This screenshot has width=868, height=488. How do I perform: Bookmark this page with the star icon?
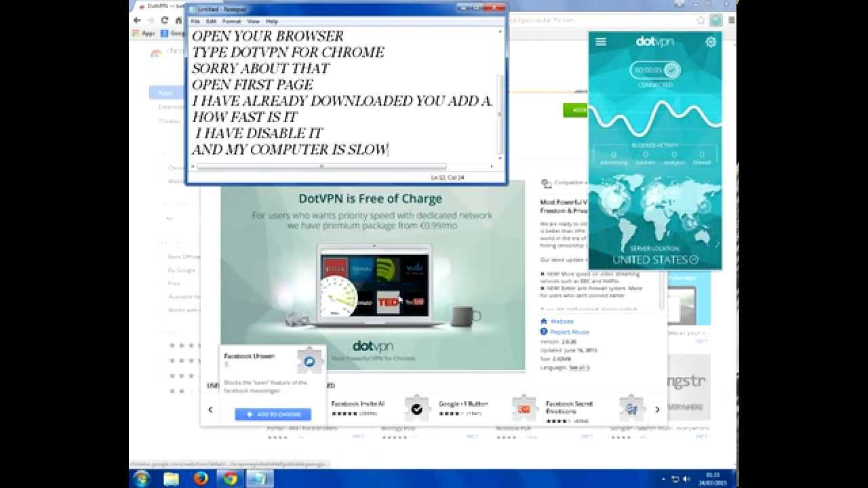pyautogui.click(x=701, y=20)
